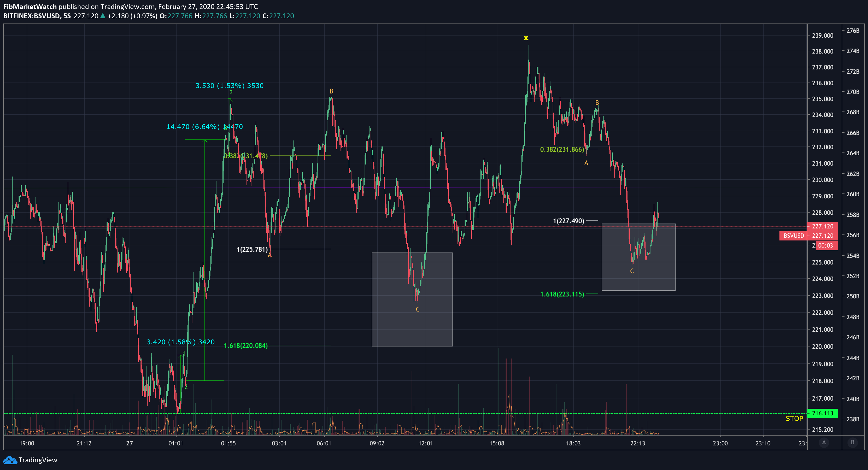Image resolution: width=868 pixels, height=470 pixels.
Task: Click the 215.200 price axis label
Action: (823, 430)
